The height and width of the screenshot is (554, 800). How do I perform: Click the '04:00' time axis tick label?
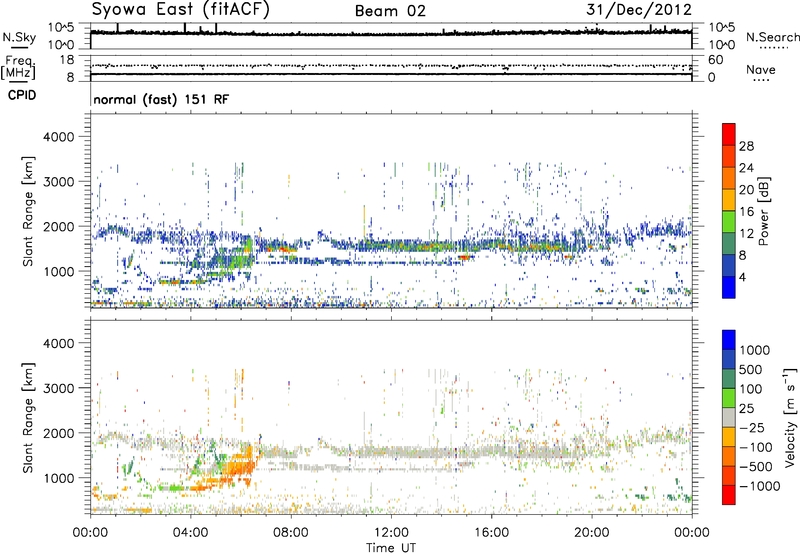tap(191, 533)
